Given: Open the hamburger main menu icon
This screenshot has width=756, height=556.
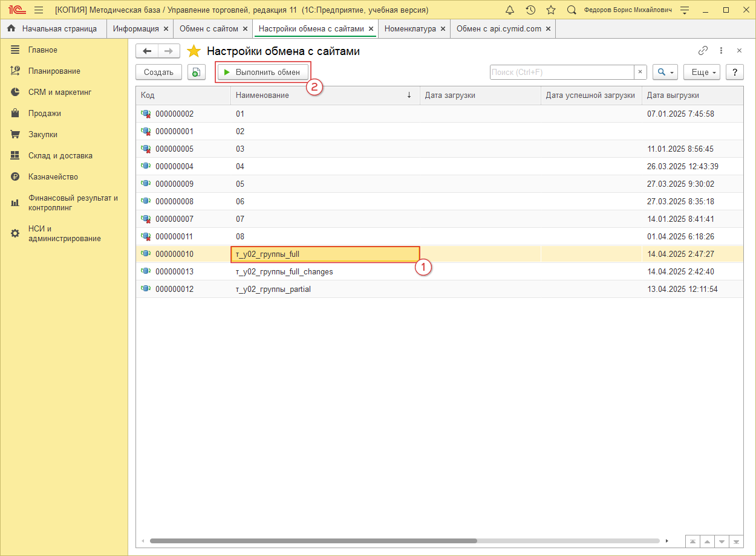Looking at the screenshot, I should (x=39, y=10).
